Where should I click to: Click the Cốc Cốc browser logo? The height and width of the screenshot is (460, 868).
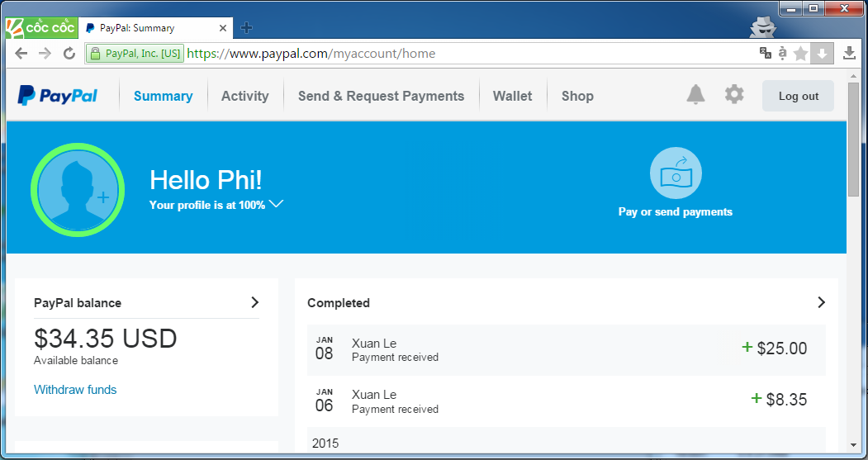(41, 28)
